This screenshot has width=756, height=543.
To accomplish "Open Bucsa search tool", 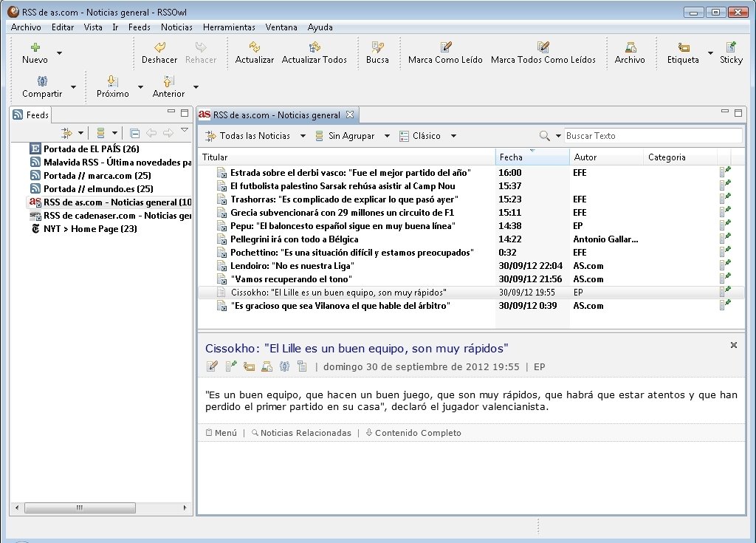I will pyautogui.click(x=377, y=53).
